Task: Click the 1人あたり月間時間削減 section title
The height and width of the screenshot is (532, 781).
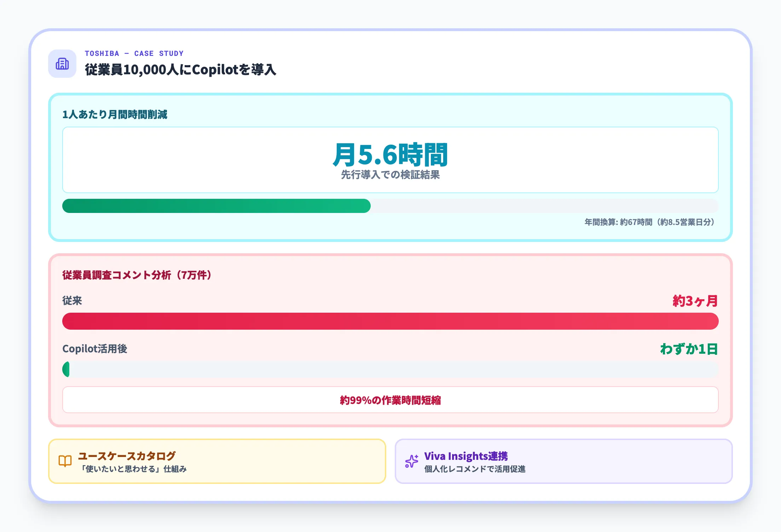Action: click(115, 115)
